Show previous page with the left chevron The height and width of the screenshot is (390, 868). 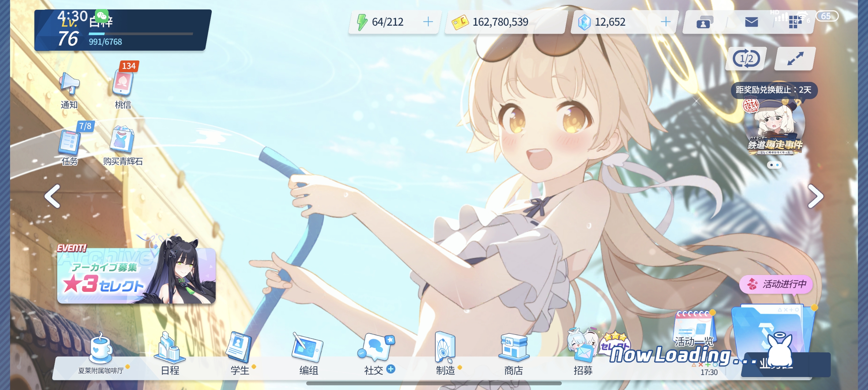click(x=52, y=196)
